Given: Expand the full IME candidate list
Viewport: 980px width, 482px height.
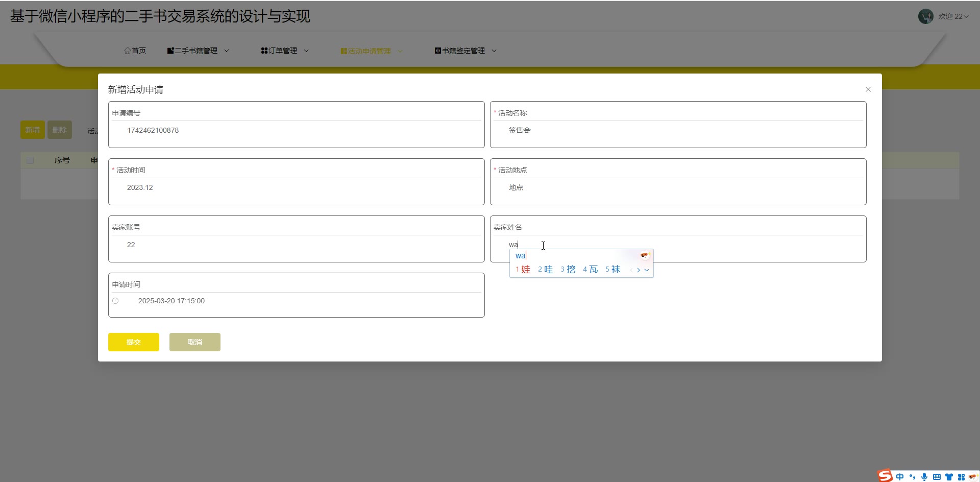Looking at the screenshot, I should 647,270.
